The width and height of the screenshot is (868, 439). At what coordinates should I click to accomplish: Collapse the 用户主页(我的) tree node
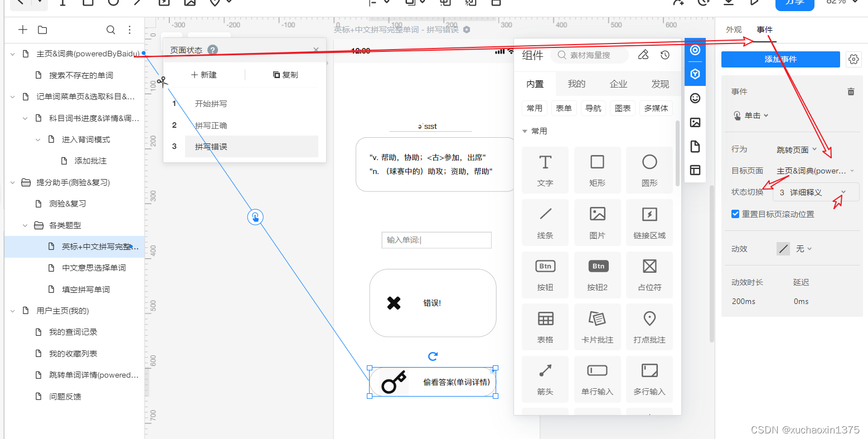(13, 311)
